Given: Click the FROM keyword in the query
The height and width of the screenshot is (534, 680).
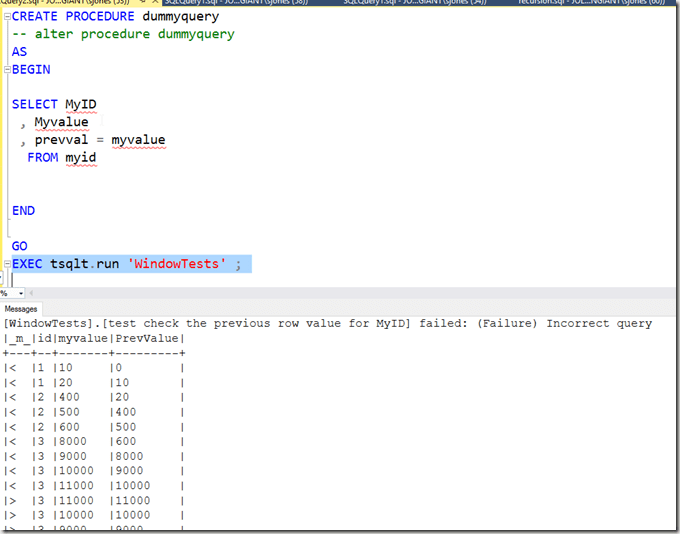Looking at the screenshot, I should point(43,158).
